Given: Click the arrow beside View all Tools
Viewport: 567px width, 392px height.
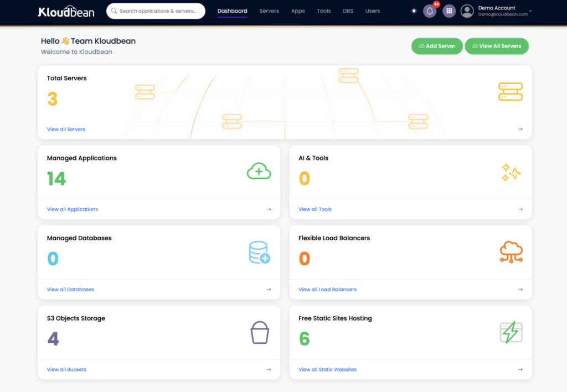Looking at the screenshot, I should 520,209.
